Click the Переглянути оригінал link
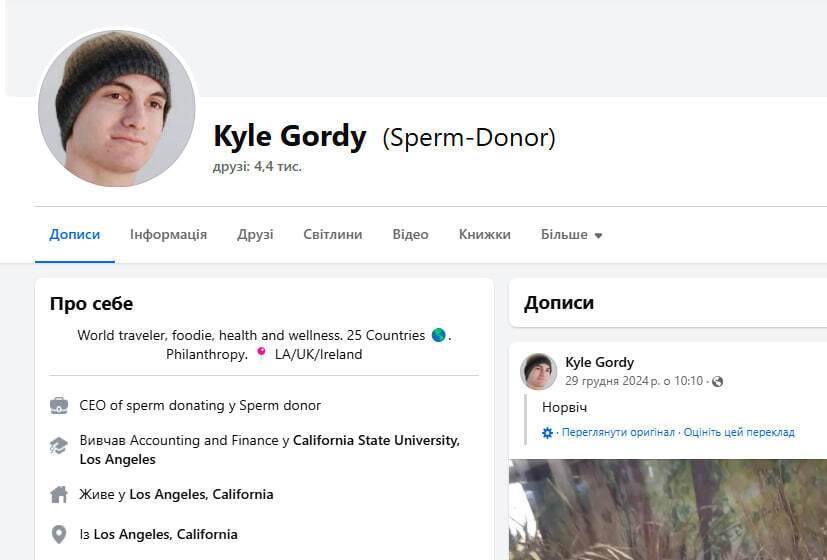The width and height of the screenshot is (827, 560). pyautogui.click(x=618, y=433)
